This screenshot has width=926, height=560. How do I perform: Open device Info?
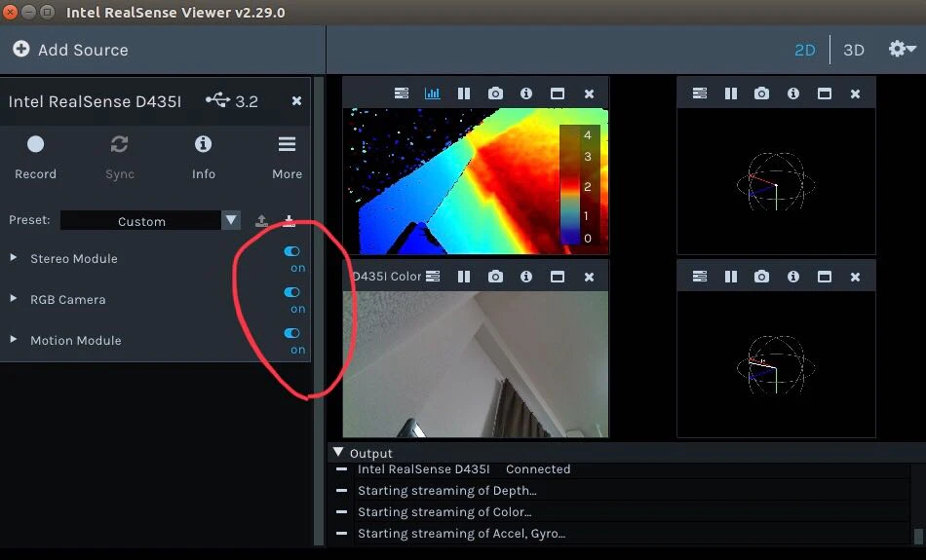point(203,157)
